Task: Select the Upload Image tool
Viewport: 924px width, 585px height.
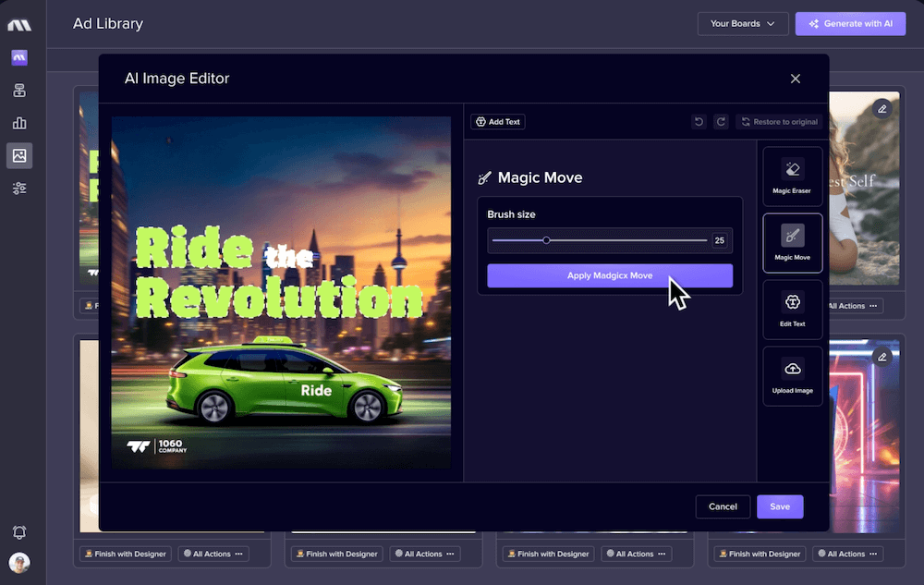Action: tap(792, 376)
